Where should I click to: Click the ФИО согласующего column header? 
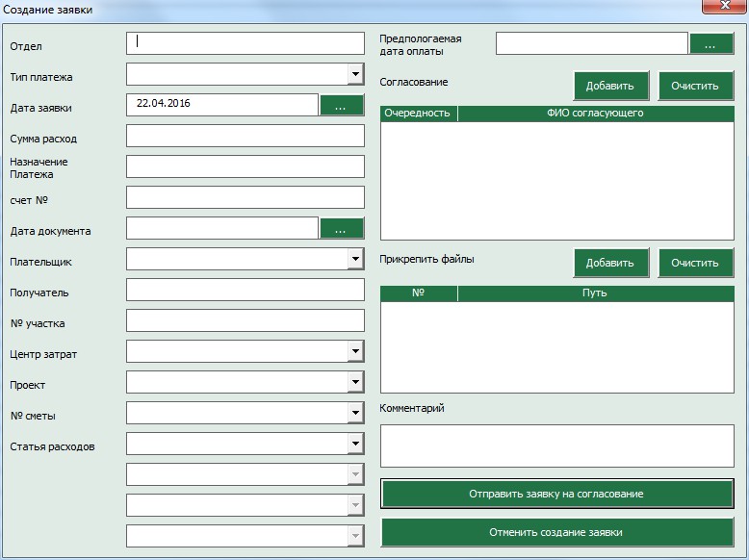(x=596, y=114)
